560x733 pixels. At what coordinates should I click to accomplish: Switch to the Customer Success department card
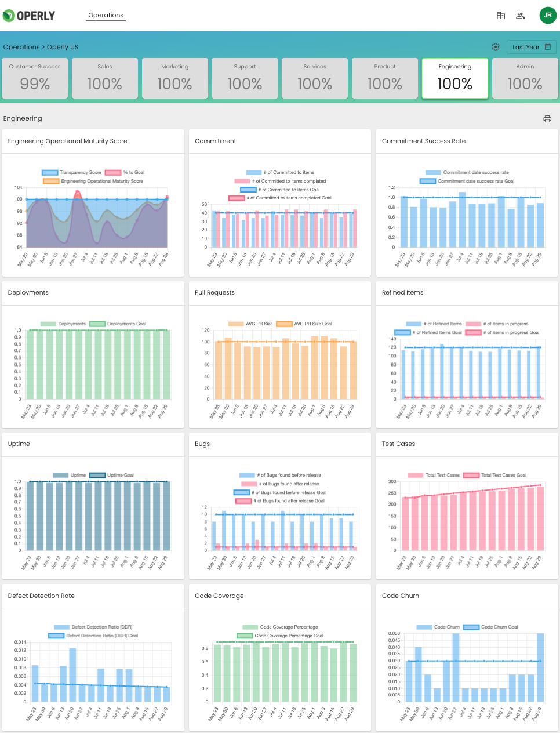35,78
